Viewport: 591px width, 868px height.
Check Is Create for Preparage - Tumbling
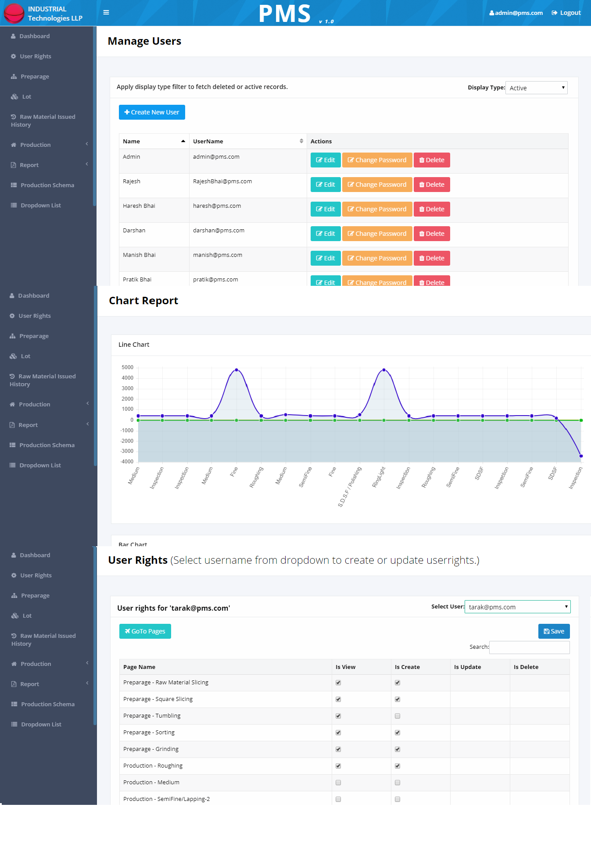[398, 716]
